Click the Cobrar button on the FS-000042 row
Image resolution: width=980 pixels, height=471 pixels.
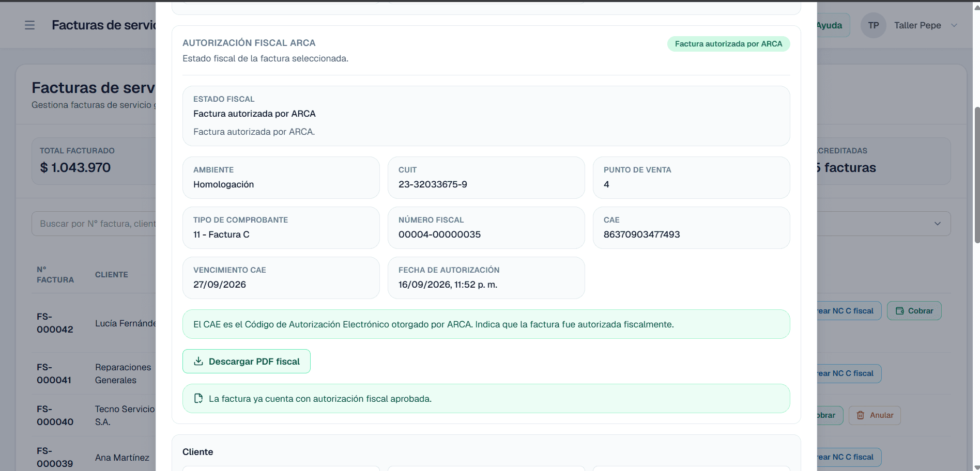[914, 311]
